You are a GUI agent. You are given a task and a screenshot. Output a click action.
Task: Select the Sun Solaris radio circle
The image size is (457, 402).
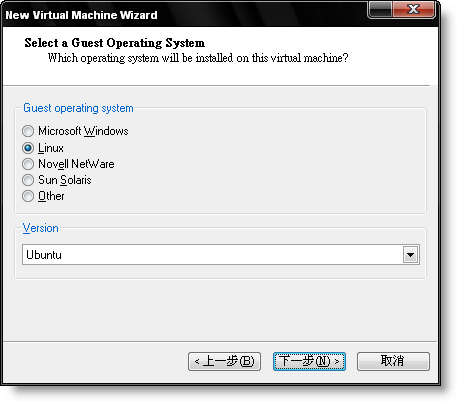[28, 180]
